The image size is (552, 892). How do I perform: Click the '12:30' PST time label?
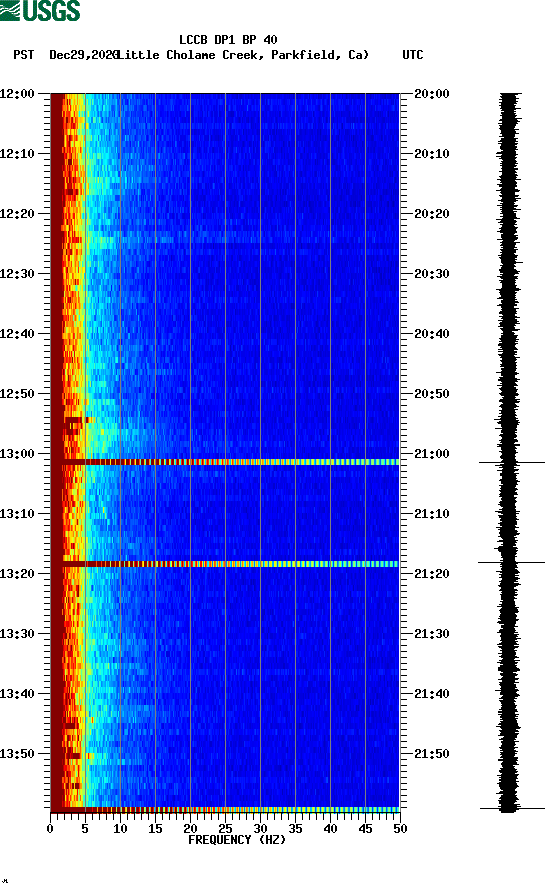[18, 274]
